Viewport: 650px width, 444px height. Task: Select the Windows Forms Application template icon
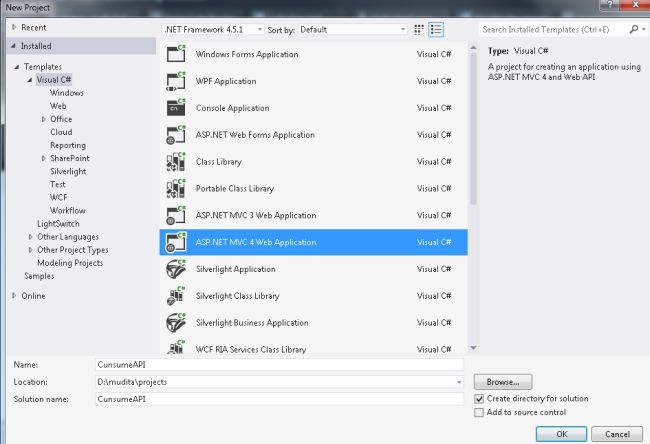[176, 54]
